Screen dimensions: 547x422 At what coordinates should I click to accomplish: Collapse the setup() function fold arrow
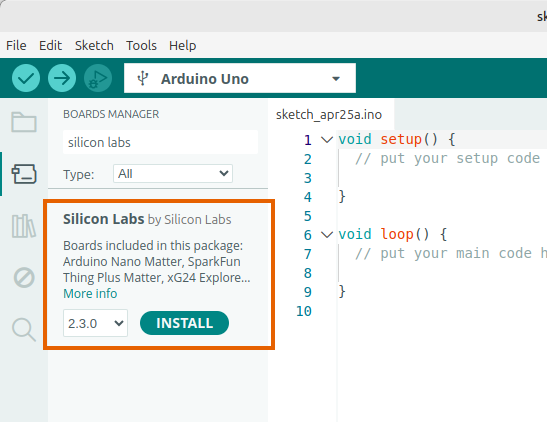pyautogui.click(x=327, y=140)
